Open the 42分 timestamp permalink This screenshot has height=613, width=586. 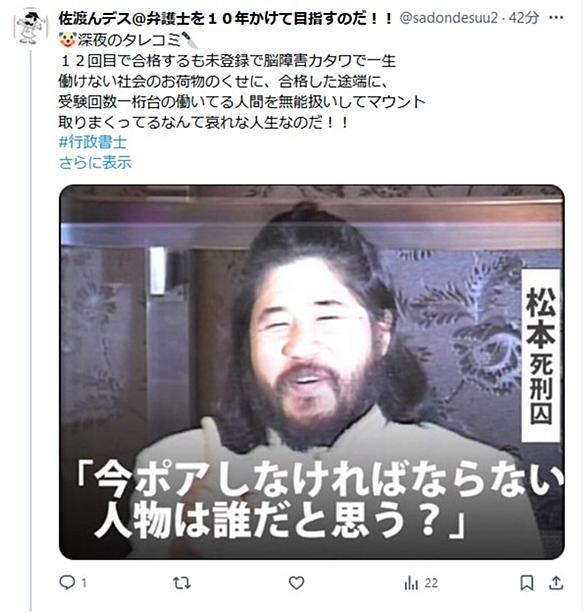click(524, 18)
